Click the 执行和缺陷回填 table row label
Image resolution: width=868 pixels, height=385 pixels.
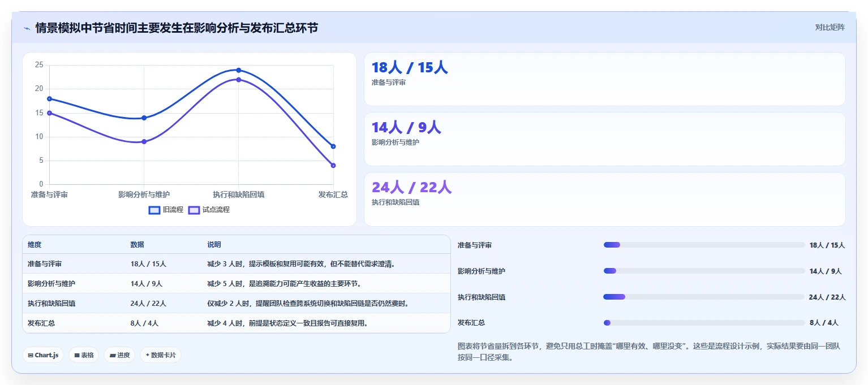(x=51, y=304)
